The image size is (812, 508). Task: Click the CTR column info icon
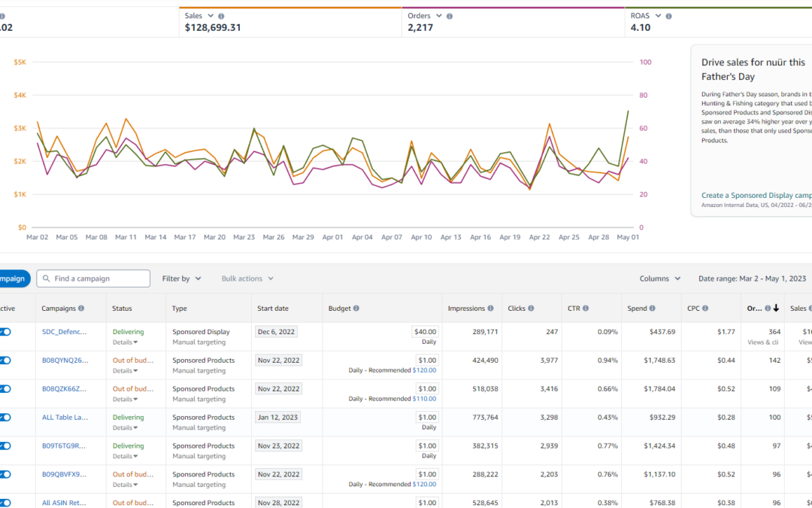tap(586, 309)
